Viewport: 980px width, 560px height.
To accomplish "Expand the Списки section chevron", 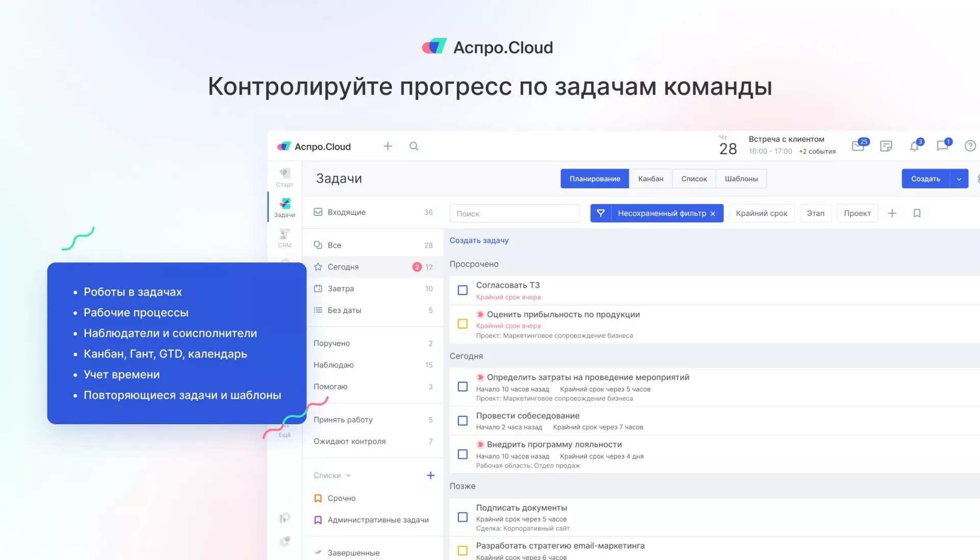I will point(349,475).
